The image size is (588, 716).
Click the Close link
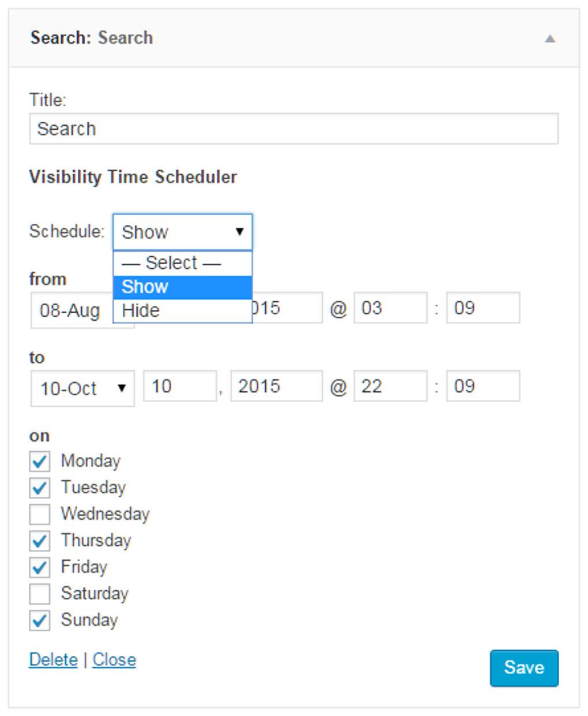coord(114,659)
